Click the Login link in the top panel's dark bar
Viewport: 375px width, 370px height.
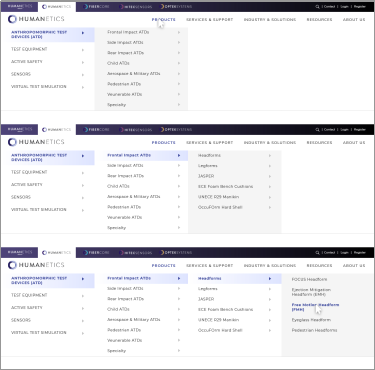(x=345, y=7)
